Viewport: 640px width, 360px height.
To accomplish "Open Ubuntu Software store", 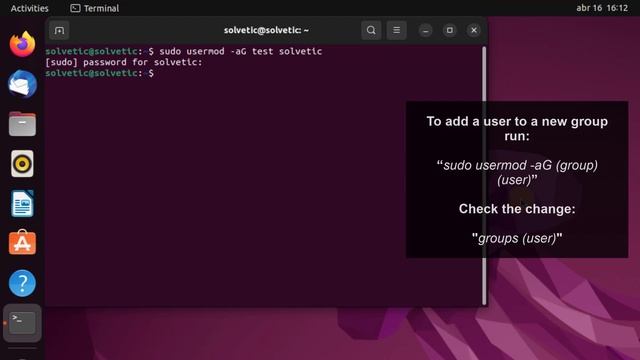I will (x=22, y=242).
